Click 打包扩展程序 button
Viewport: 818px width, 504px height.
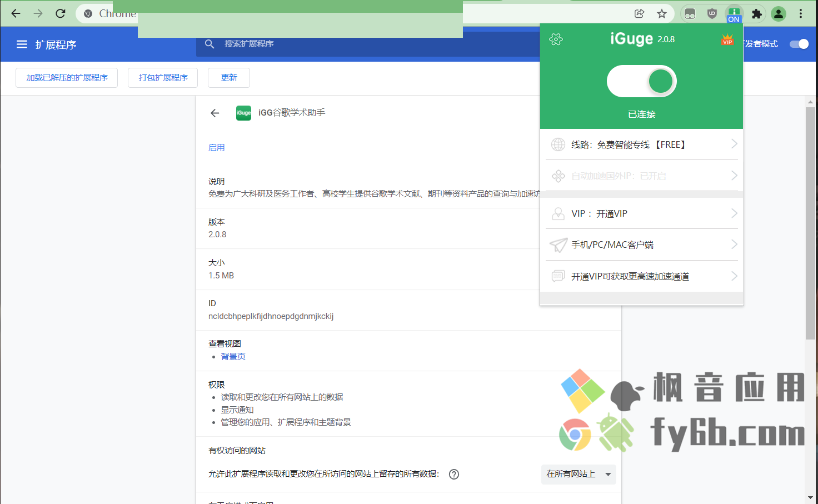163,78
